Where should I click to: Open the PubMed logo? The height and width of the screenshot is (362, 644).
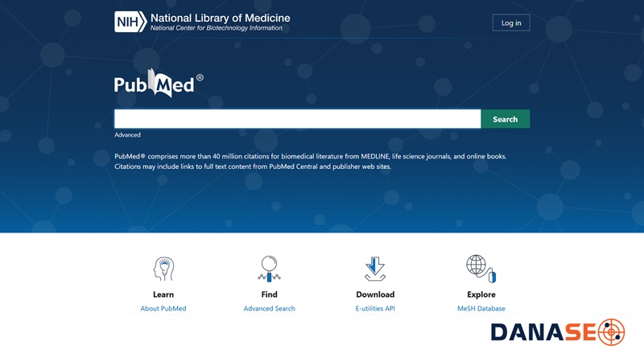(159, 84)
